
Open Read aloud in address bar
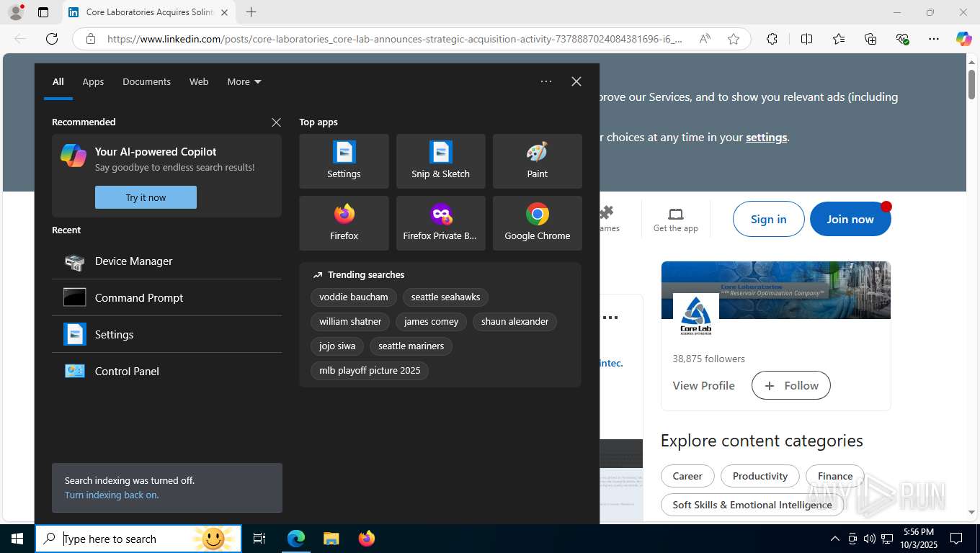pos(705,39)
